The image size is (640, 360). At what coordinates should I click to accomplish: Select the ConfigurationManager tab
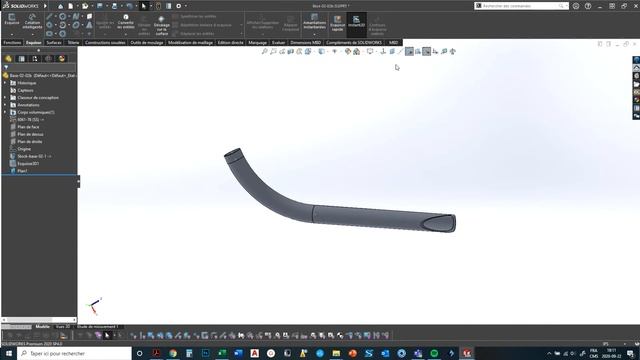[x=35, y=59]
